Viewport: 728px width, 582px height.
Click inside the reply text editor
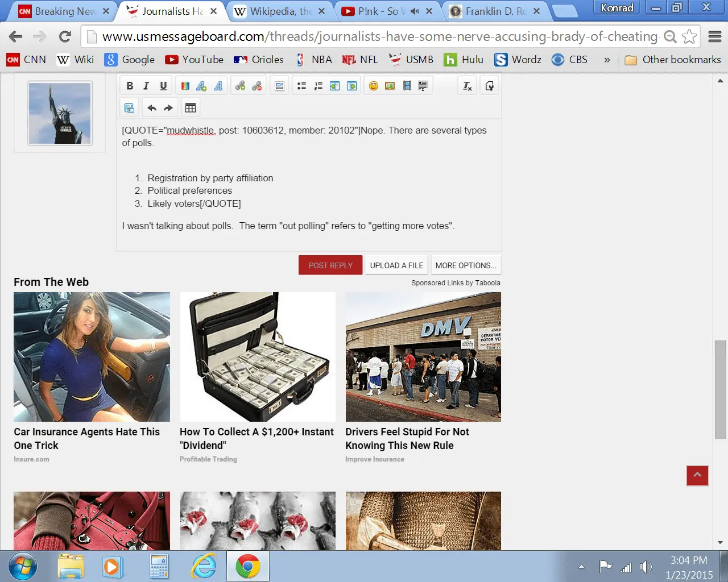(309, 184)
